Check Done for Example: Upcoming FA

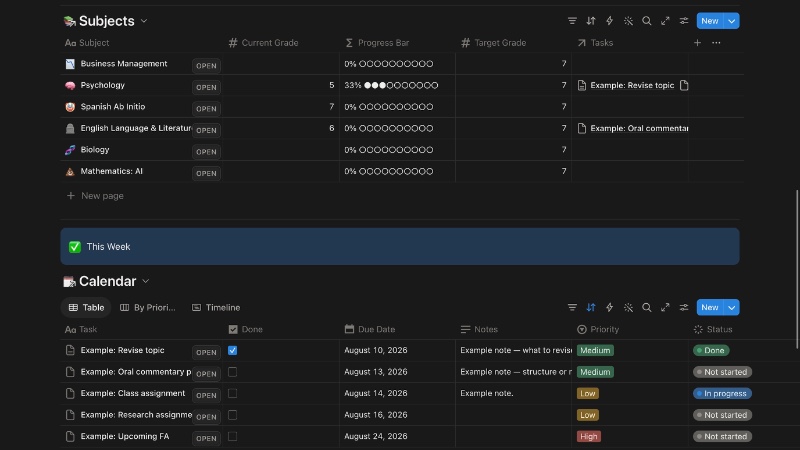tap(232, 436)
